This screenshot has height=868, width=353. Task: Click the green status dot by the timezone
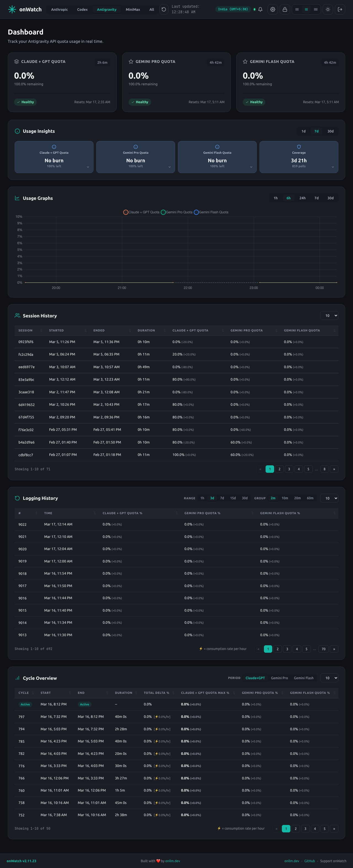pos(254,9)
